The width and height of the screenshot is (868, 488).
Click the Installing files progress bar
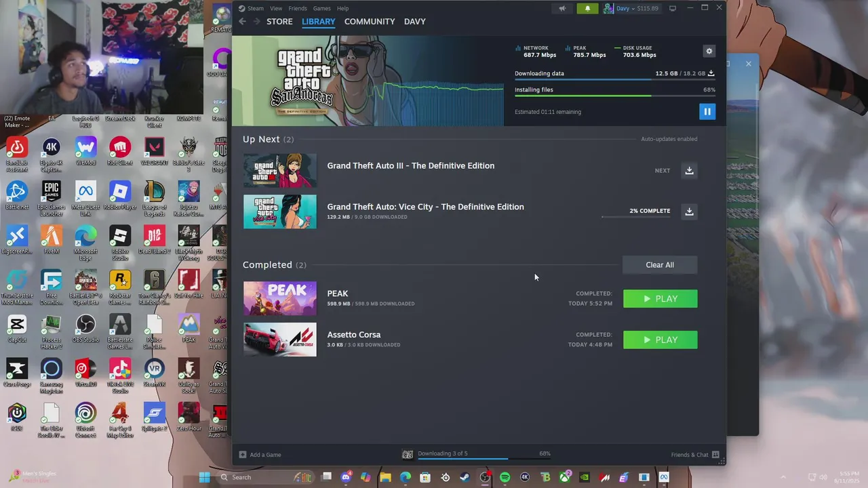[x=615, y=96]
